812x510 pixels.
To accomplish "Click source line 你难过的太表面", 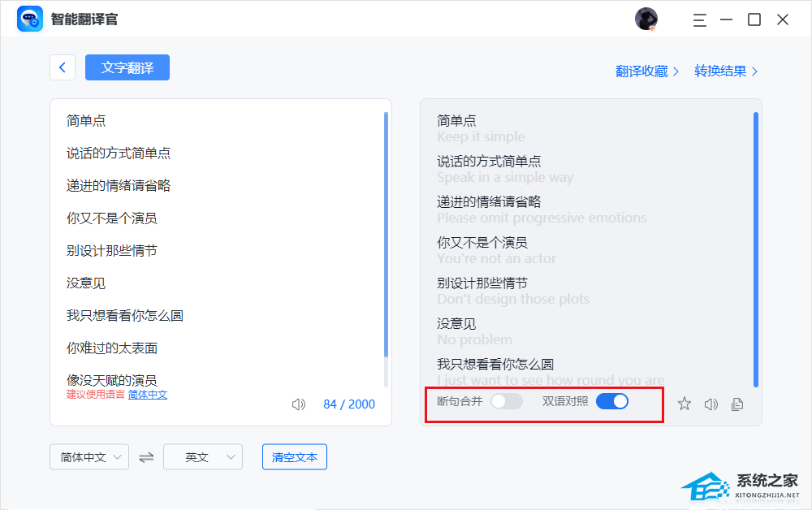I will point(112,348).
